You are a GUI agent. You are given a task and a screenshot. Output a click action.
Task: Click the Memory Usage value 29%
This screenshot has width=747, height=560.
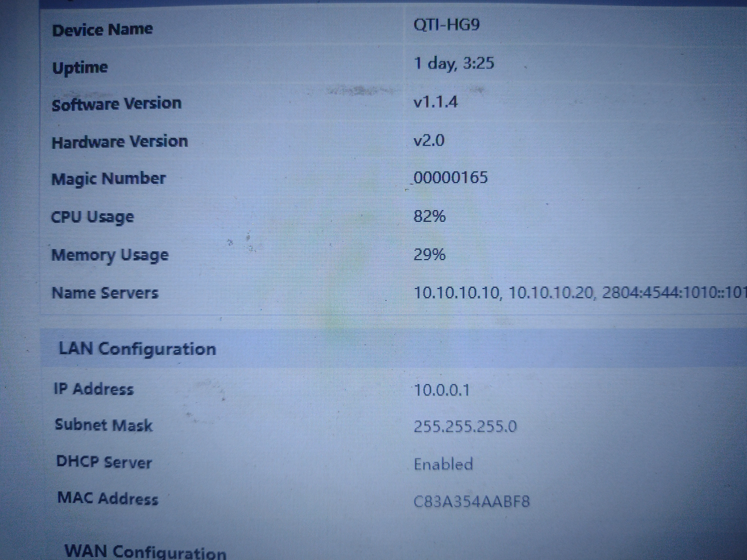click(x=430, y=254)
